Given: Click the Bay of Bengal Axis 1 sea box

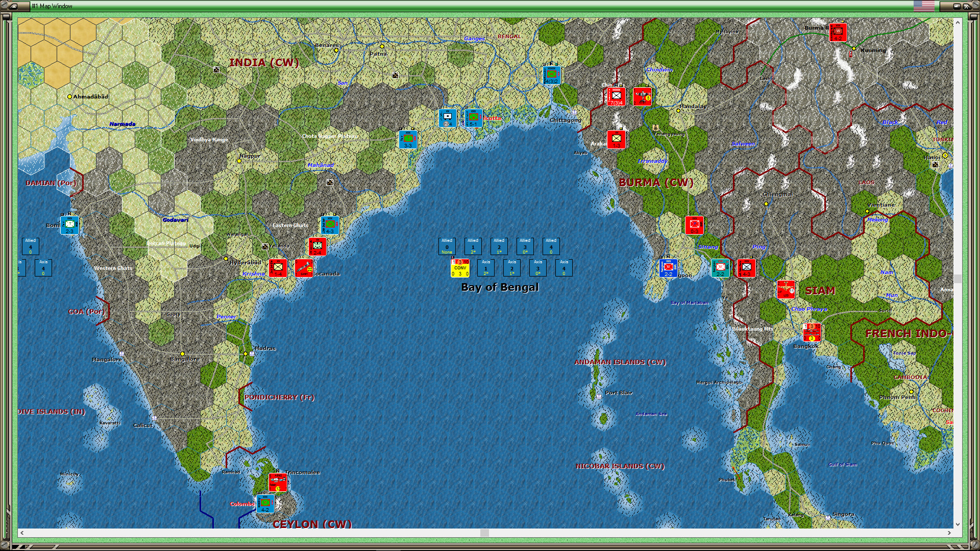Looking at the screenshot, I should (x=486, y=268).
